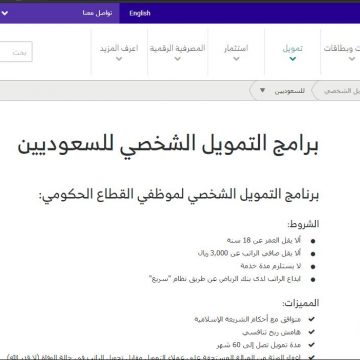The width and height of the screenshot is (360, 360).
Task: Click checkmark beside متوافق مع أحكام الشريعة
Action: 312,319
